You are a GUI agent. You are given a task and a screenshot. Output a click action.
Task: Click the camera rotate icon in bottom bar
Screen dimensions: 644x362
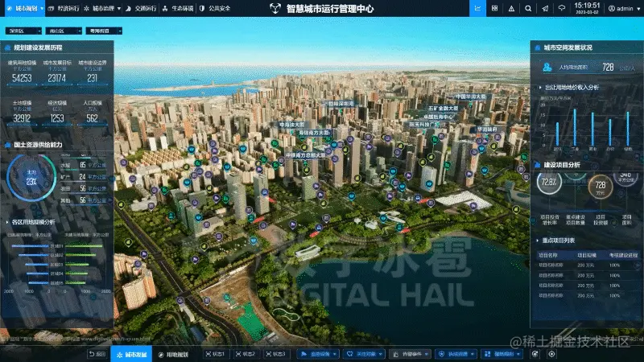[535, 354]
